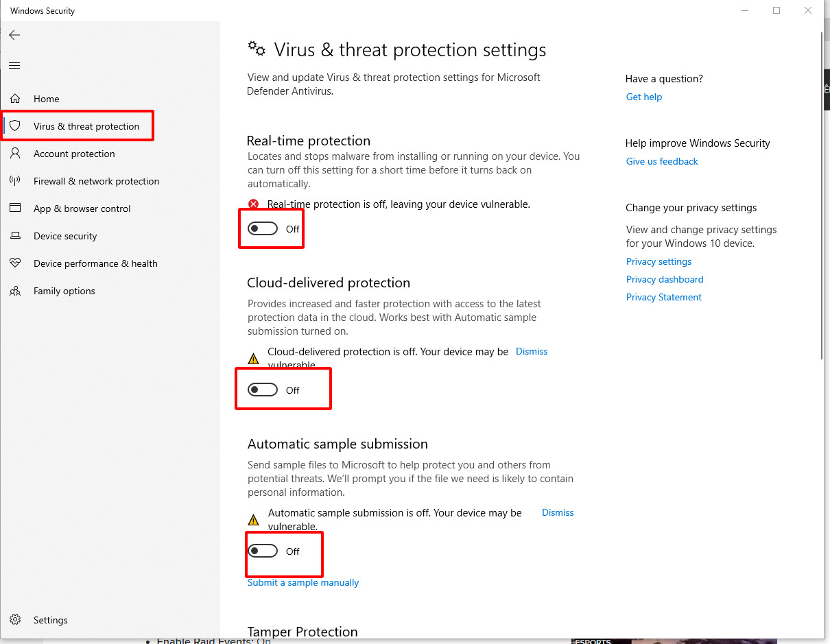Click the Submit a sample manually link
This screenshot has width=830, height=644.
303,582
